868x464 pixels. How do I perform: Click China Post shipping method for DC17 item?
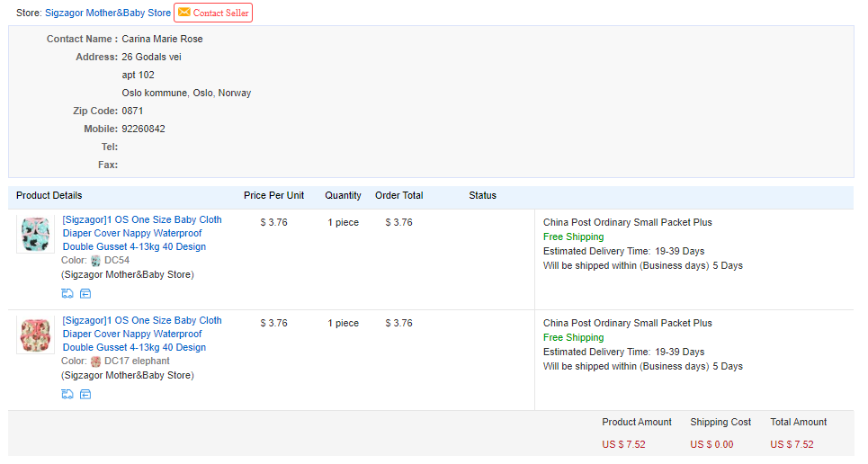[x=628, y=323]
